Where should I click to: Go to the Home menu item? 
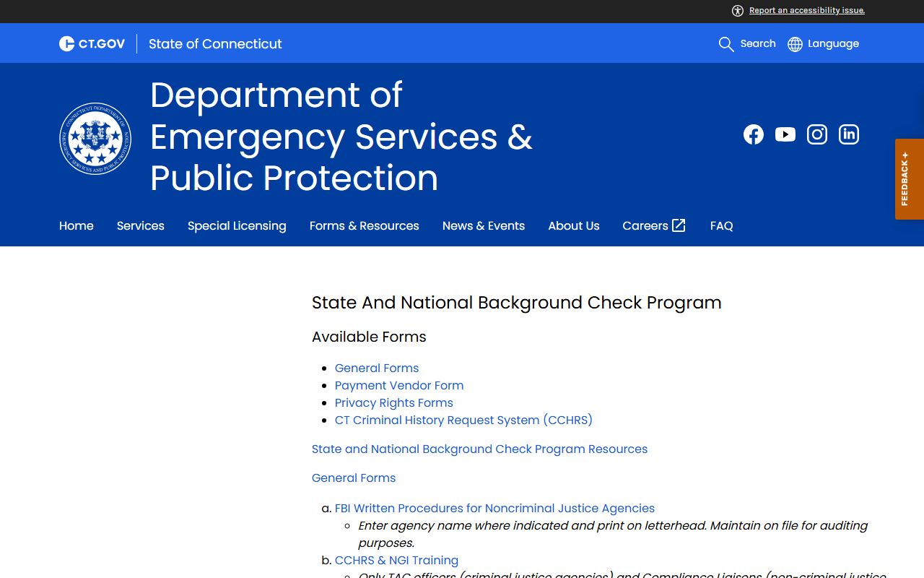77,225
